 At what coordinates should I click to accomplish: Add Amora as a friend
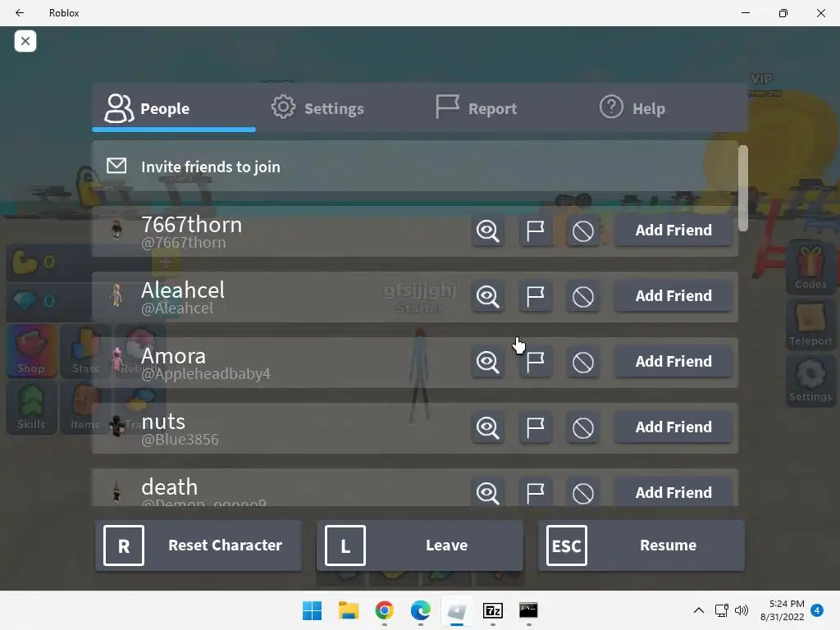point(673,362)
